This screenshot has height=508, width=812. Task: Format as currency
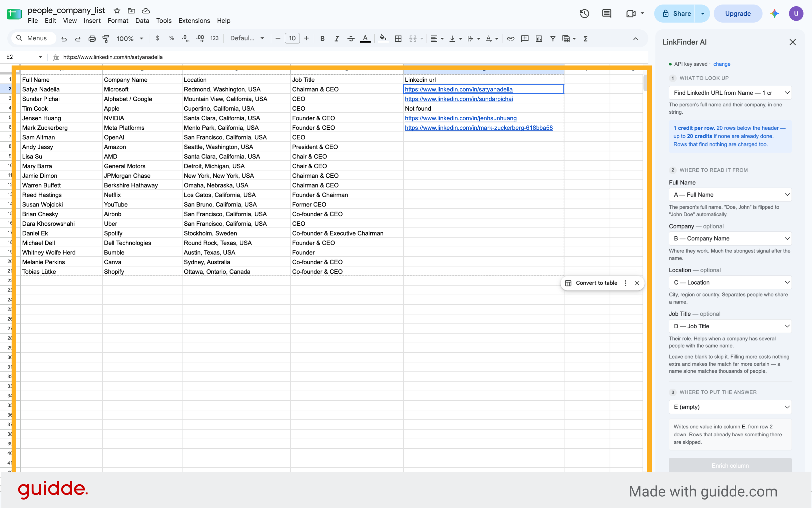tap(158, 38)
